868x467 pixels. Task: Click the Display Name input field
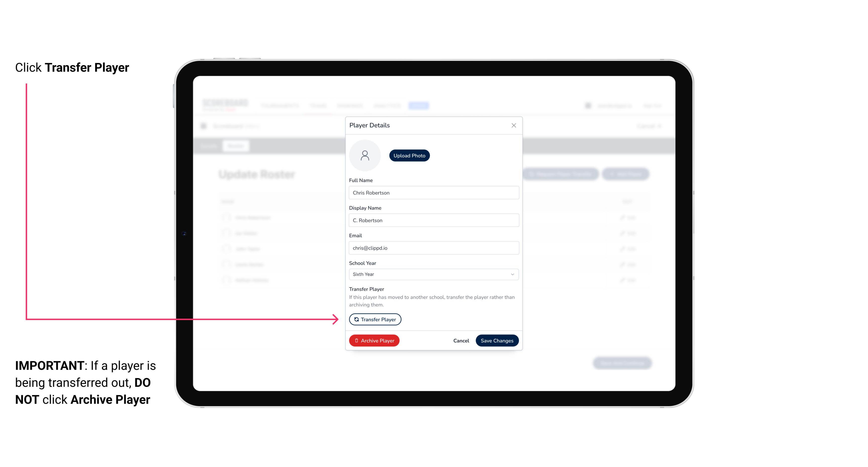pos(434,220)
